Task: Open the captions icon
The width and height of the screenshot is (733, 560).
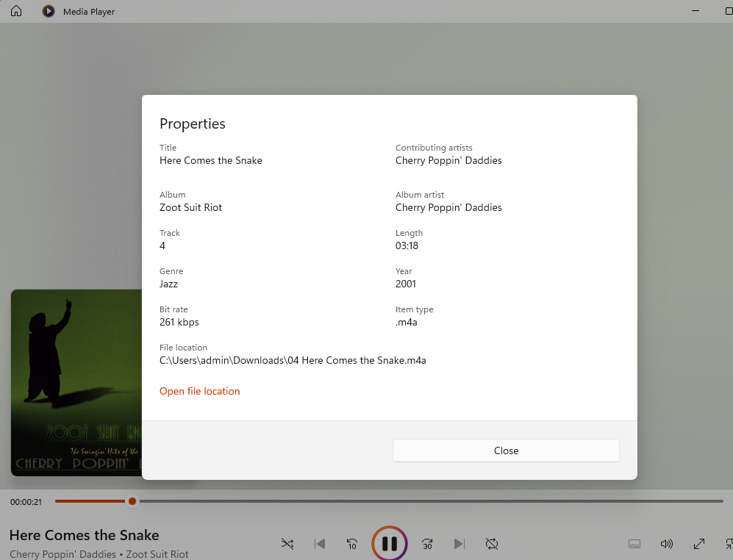Action: (634, 544)
